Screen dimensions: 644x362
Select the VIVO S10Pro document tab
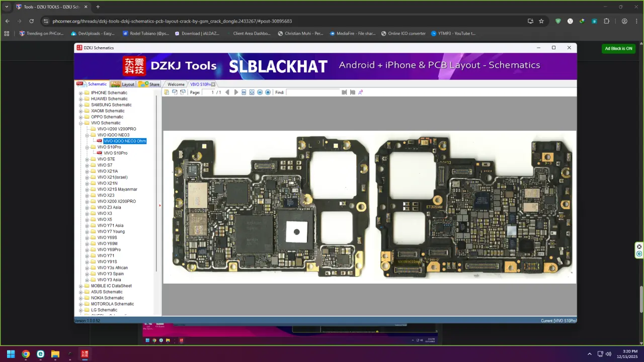click(200, 84)
